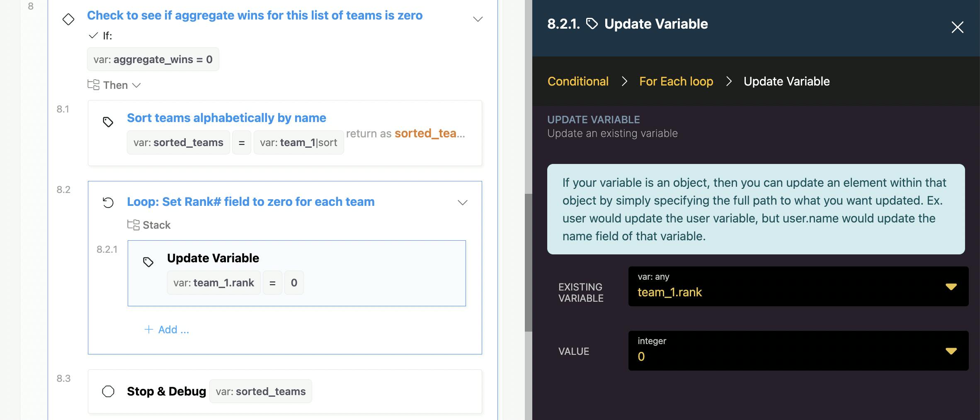Click the conditional diamond icon at step 8

point(68,19)
